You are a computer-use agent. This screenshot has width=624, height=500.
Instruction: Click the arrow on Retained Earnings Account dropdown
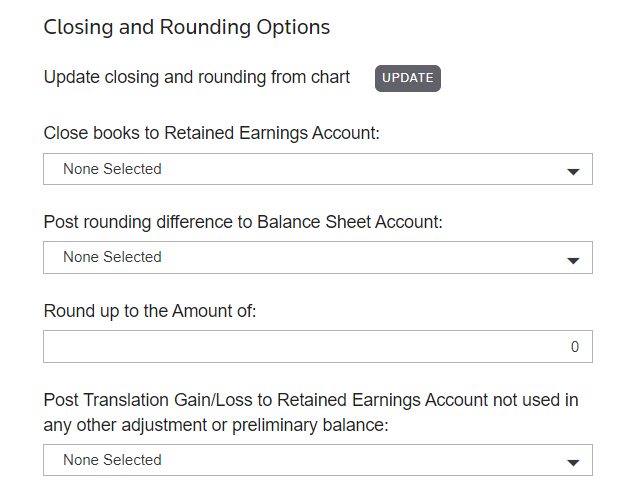pos(573,171)
